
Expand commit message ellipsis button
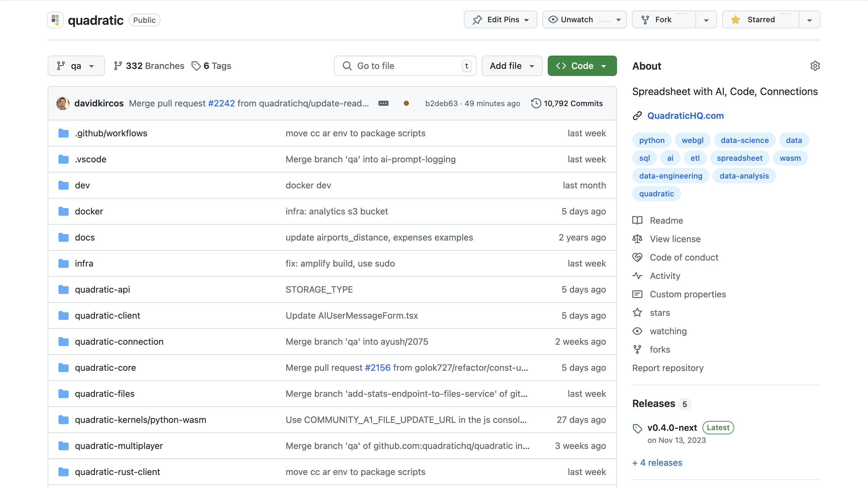tap(383, 103)
